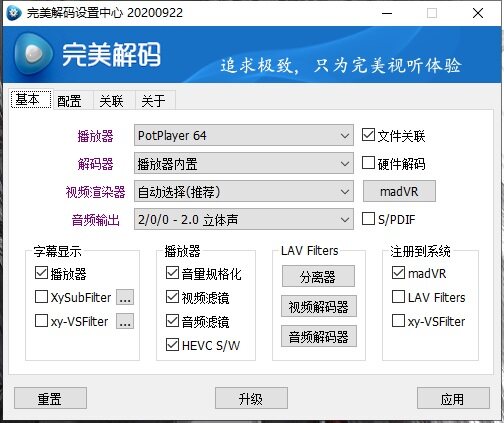Switch to the 配置 tab
Screen dimensions: 504x423
69,101
